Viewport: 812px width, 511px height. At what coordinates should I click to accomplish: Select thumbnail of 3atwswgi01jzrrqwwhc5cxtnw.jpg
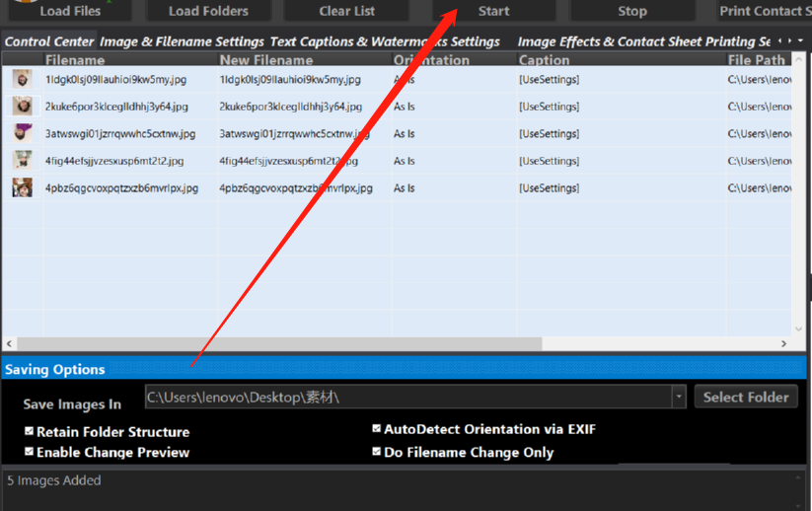pos(23,133)
